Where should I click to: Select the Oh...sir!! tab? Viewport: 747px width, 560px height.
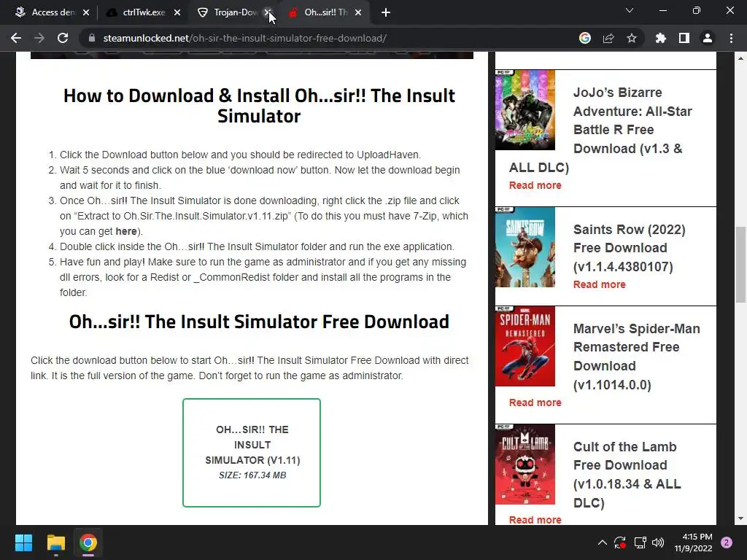[326, 12]
